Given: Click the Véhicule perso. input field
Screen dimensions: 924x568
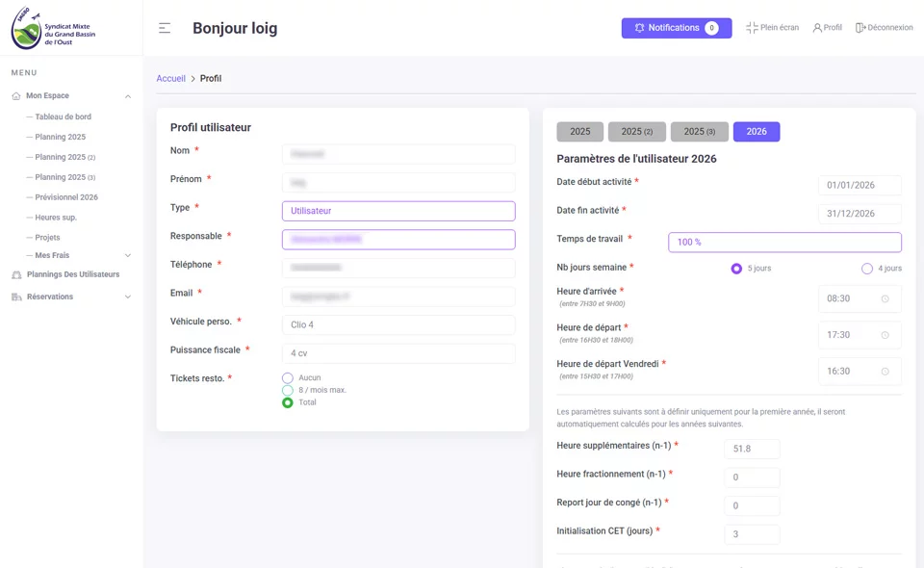Looking at the screenshot, I should click(x=398, y=325).
